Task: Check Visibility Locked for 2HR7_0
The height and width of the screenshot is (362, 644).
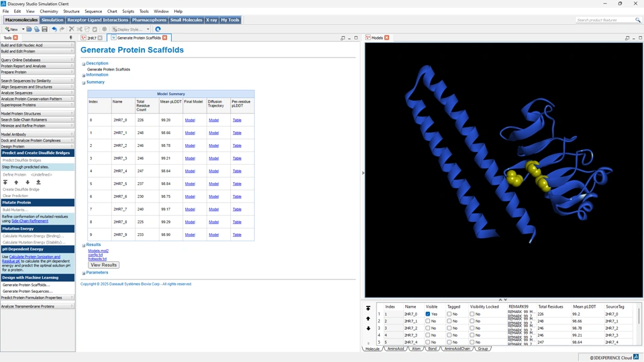Action: [472, 314]
